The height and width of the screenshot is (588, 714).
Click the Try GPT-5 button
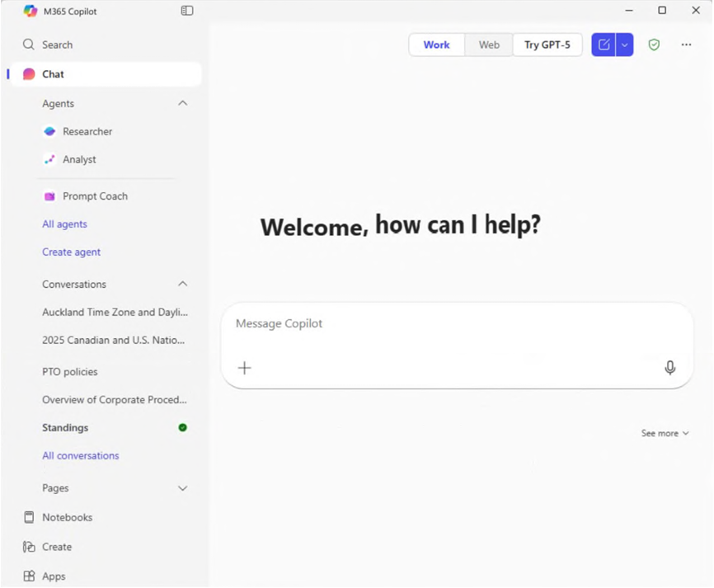tap(547, 45)
